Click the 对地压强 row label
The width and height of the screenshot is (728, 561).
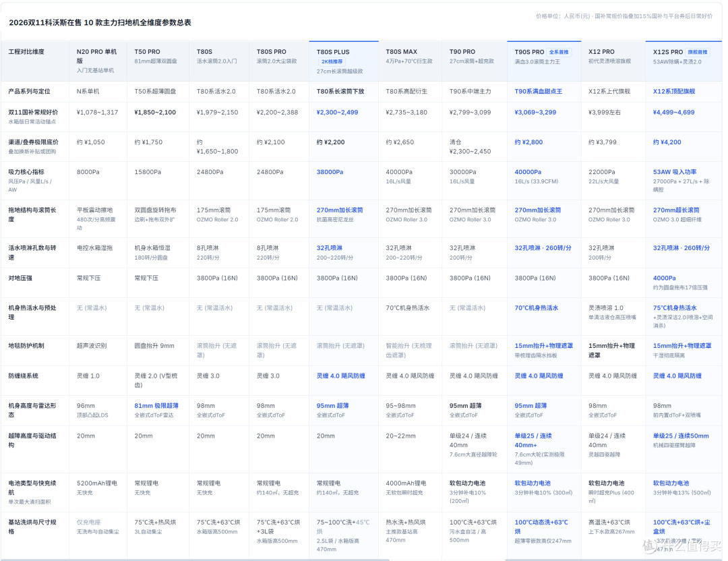pyautogui.click(x=20, y=278)
